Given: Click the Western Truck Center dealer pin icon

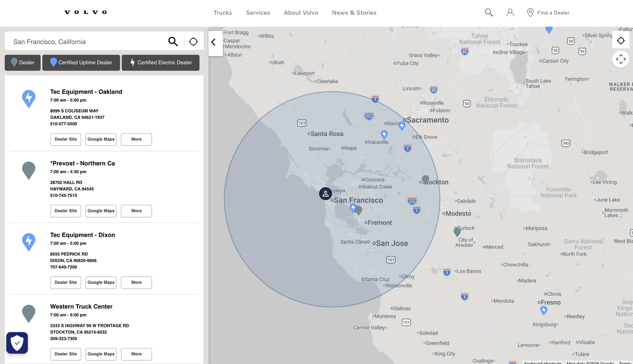Looking at the screenshot, I should coord(28,314).
